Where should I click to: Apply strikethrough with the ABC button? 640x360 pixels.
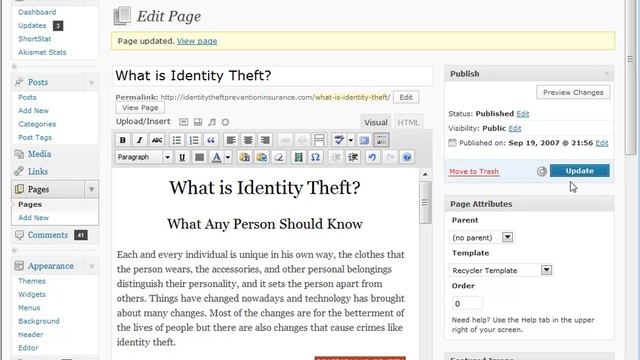pos(157,140)
